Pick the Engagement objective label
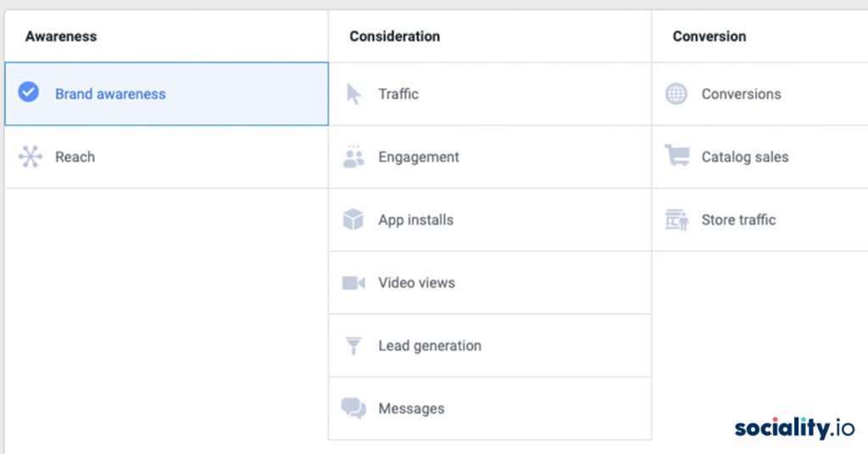 coord(419,157)
